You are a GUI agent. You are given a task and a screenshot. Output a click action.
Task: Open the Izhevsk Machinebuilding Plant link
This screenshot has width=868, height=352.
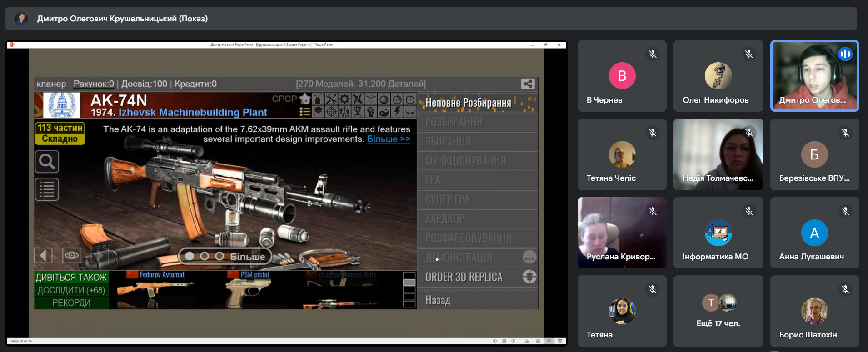click(193, 112)
